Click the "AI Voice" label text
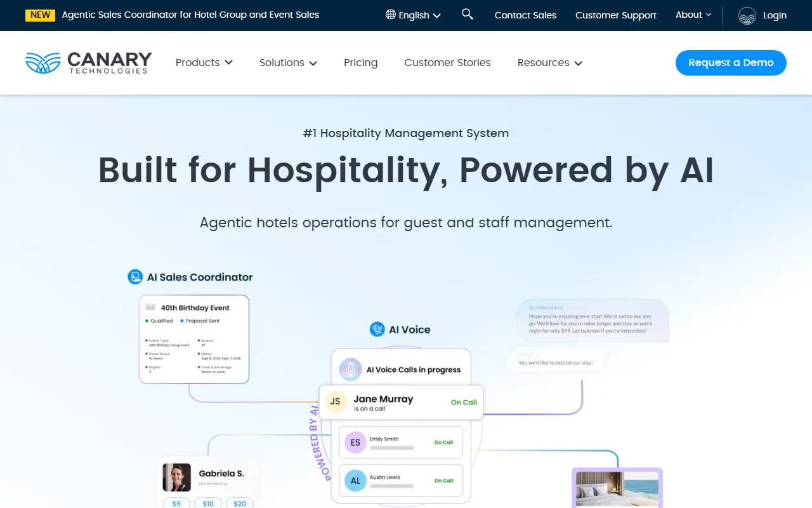 pos(410,330)
